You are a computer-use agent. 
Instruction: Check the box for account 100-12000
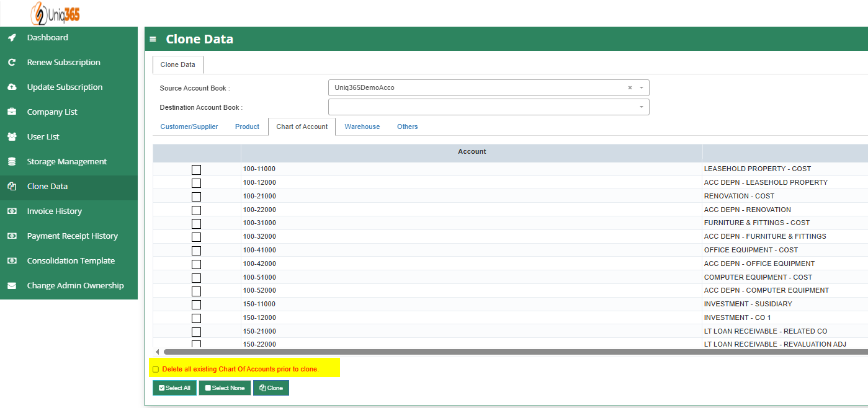tap(197, 183)
